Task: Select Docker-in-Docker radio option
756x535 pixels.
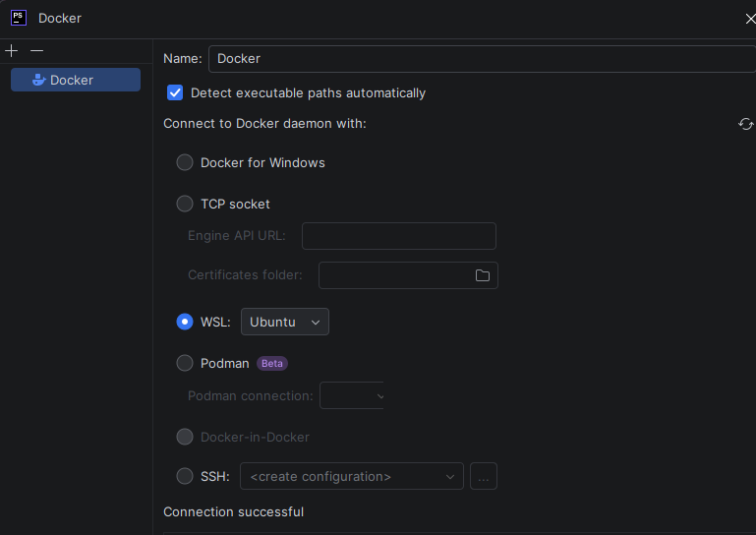Action: click(185, 437)
